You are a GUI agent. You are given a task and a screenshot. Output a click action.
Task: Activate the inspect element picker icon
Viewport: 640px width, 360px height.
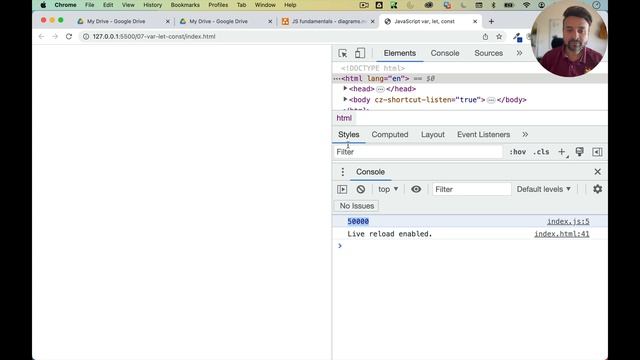point(343,53)
